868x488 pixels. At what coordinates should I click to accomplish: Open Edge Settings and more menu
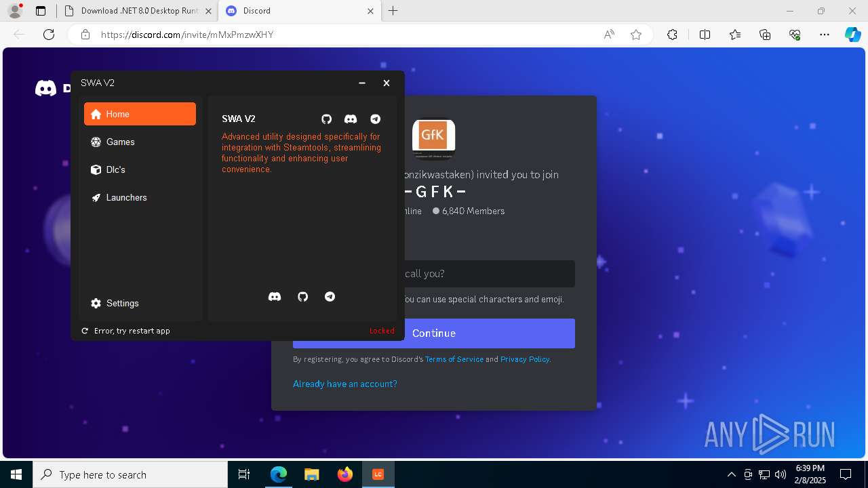tap(825, 35)
